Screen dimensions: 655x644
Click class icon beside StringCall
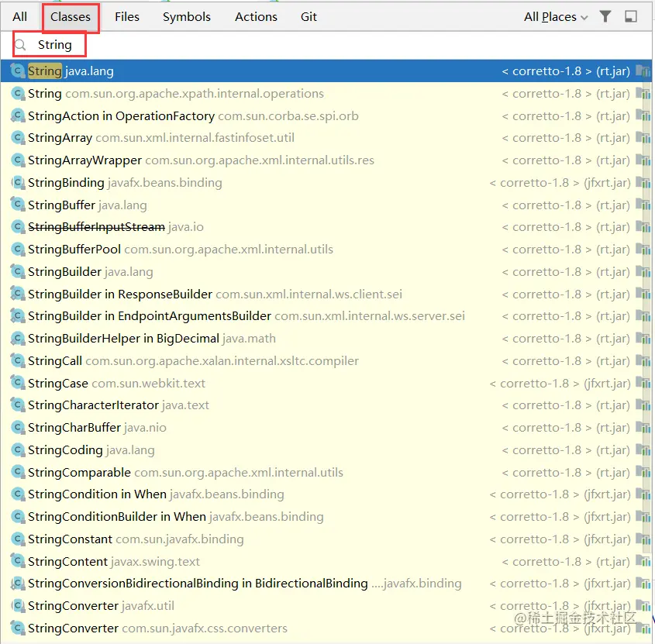(18, 360)
